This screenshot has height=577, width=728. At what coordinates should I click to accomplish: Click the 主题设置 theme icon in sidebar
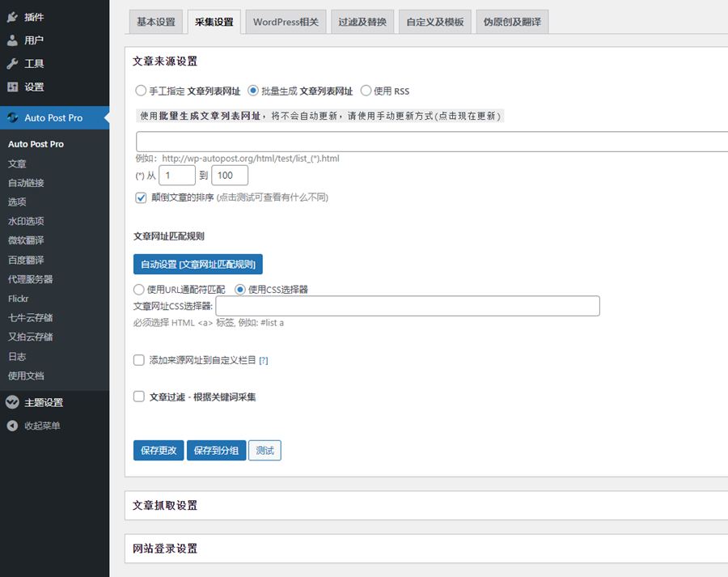point(12,402)
